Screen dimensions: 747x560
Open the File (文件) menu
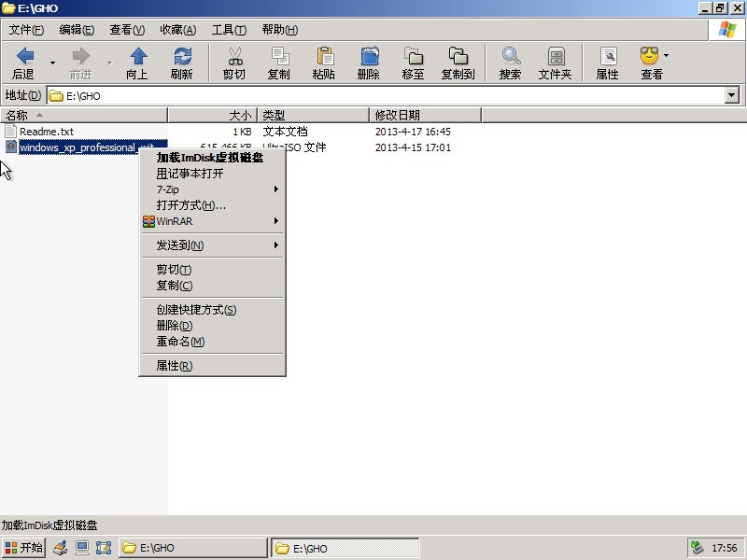click(x=26, y=30)
